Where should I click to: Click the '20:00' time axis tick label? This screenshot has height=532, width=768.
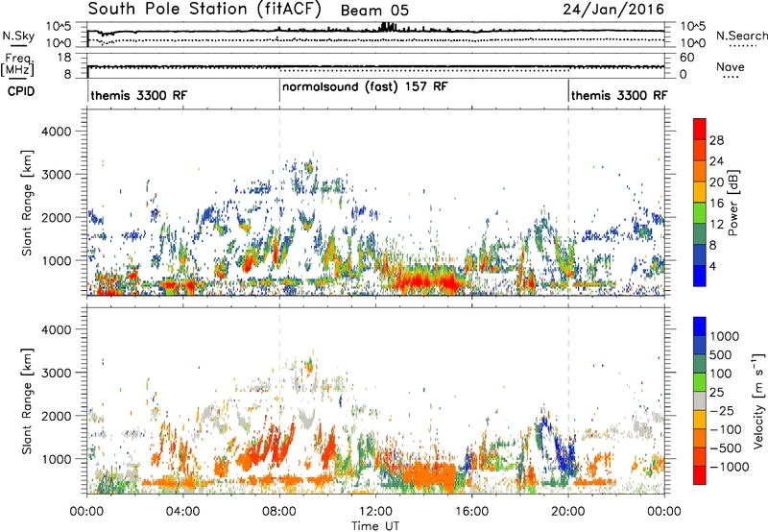(x=568, y=512)
